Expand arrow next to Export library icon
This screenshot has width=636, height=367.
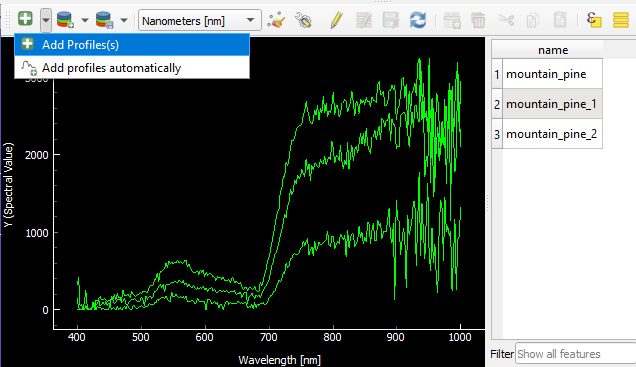coord(124,20)
